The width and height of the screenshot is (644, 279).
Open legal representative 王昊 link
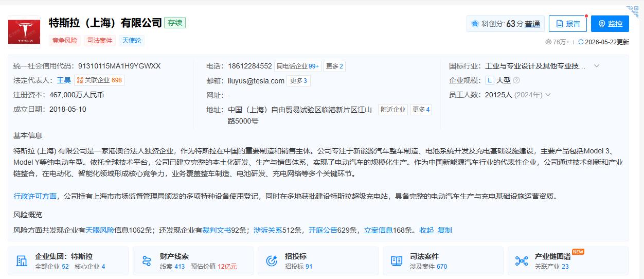(x=64, y=80)
